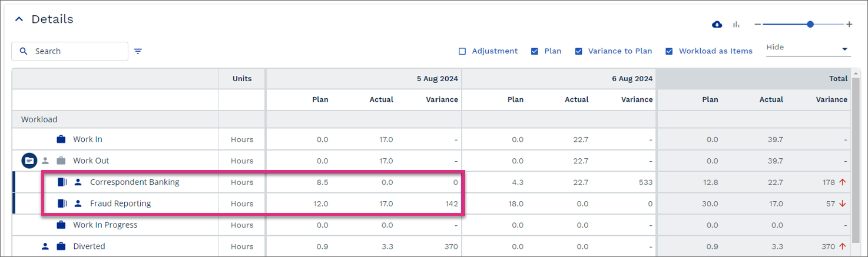
Task: Click the briefcase icon for Work In
Action: coord(61,139)
